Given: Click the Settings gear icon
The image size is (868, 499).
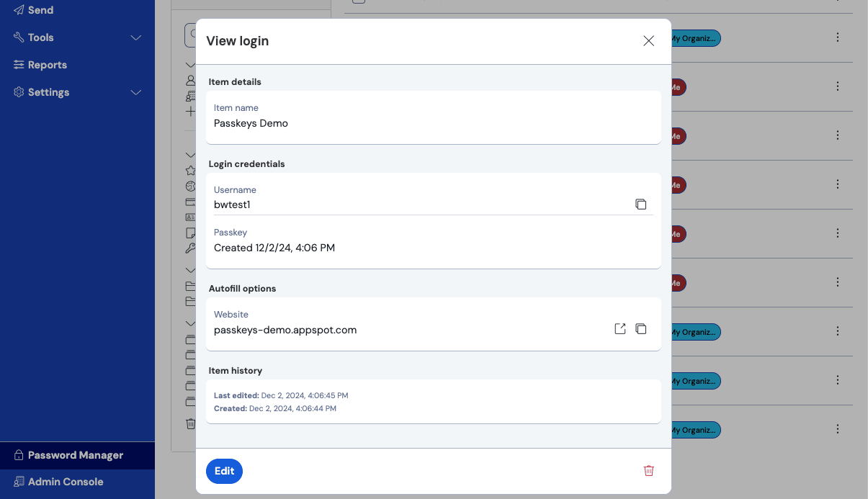Looking at the screenshot, I should [x=19, y=92].
